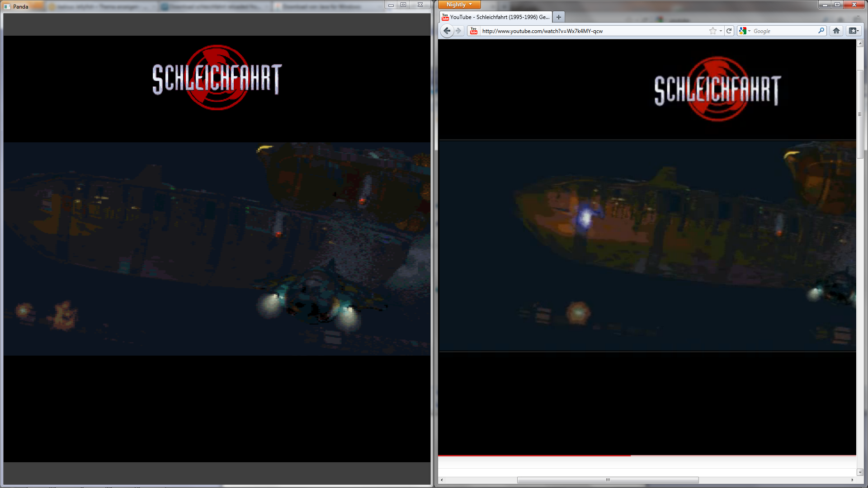Click into the Google search field
Image resolution: width=868 pixels, height=488 pixels.
(x=784, y=31)
